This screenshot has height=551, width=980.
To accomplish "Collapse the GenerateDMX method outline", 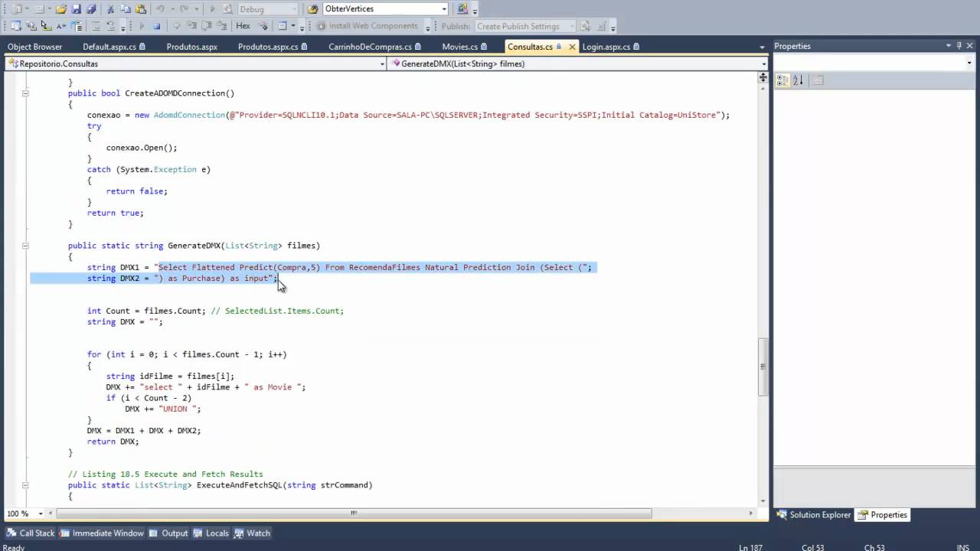I will pos(25,246).
